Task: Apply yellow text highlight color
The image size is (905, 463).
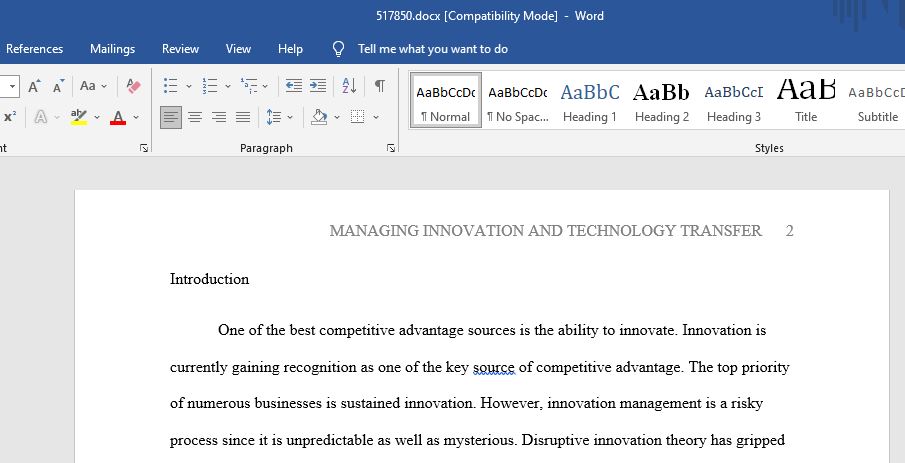Action: (x=78, y=117)
